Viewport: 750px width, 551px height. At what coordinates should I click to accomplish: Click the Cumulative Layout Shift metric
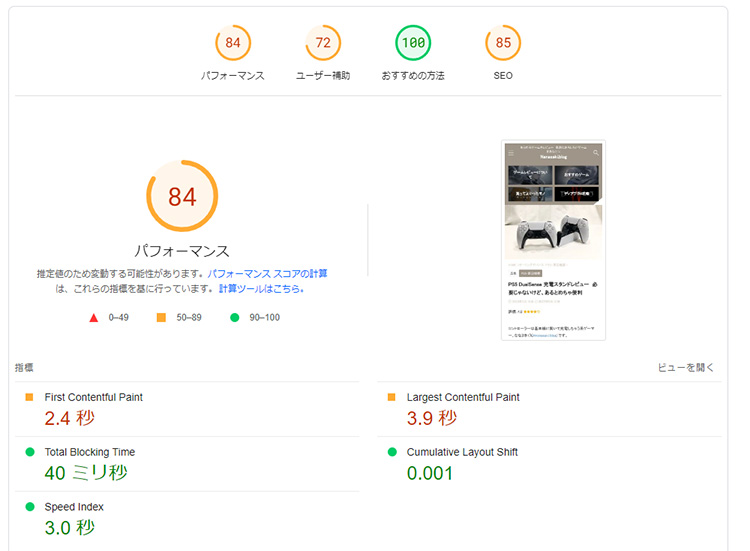549,464
